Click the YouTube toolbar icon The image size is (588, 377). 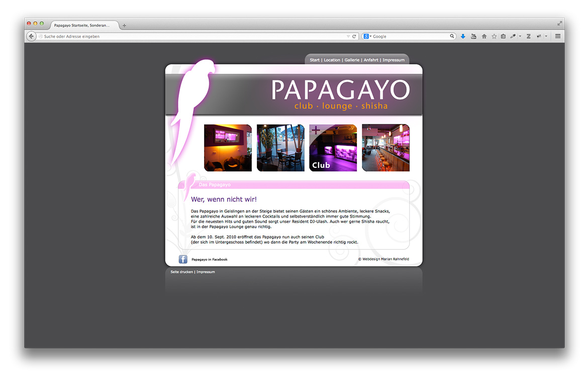[473, 36]
